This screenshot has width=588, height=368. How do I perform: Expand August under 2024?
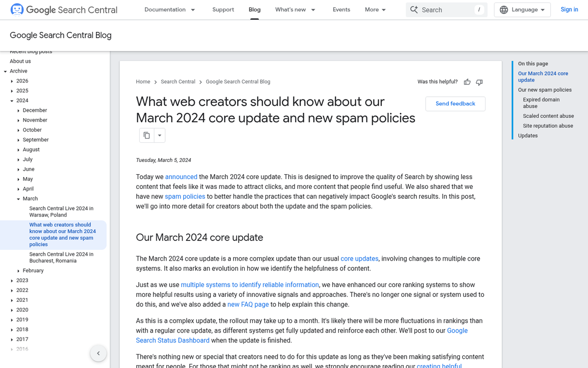[x=19, y=150]
